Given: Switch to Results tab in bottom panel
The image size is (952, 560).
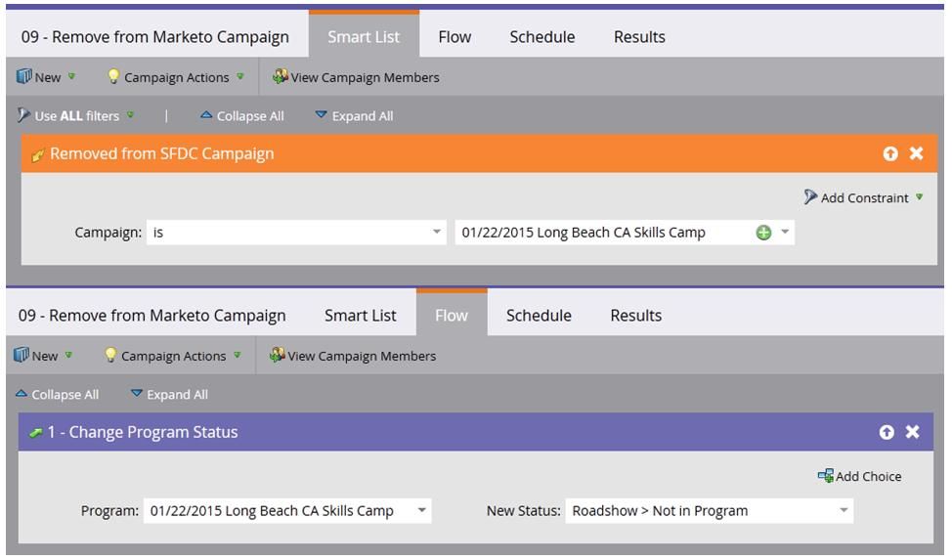Looking at the screenshot, I should pyautogui.click(x=635, y=316).
